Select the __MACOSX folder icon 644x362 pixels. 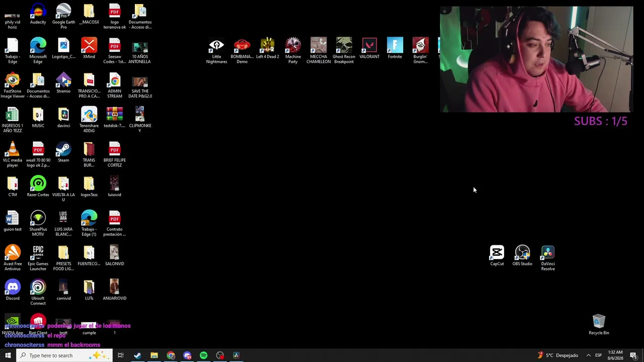pyautogui.click(x=89, y=15)
